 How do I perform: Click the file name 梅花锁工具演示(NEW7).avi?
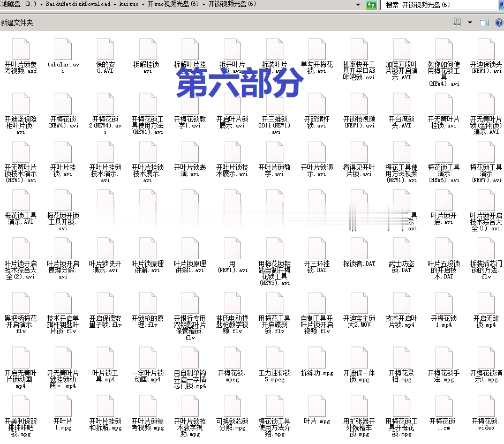point(486,174)
